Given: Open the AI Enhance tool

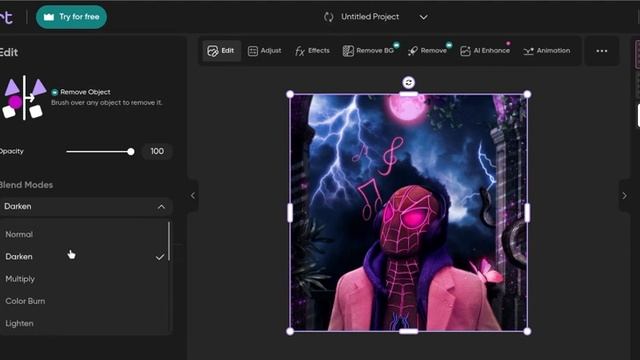Looking at the screenshot, I should (x=485, y=51).
